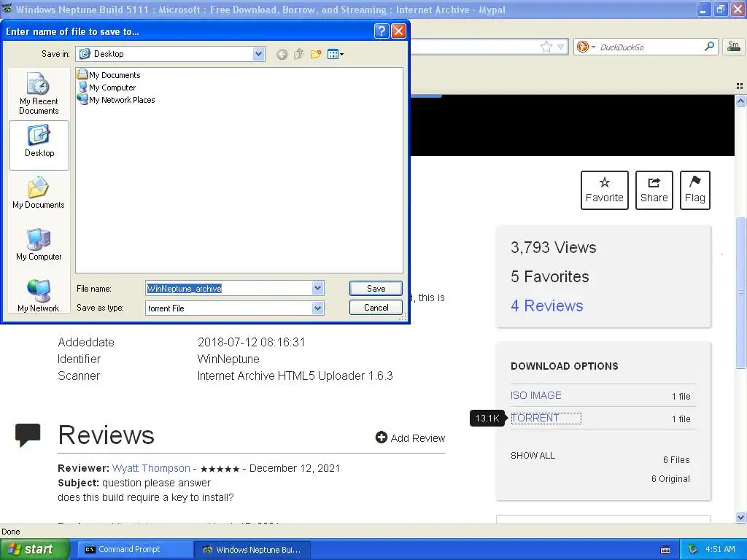Select My Network in the places bar
Image resolution: width=747 pixels, height=560 pixels.
(x=39, y=296)
